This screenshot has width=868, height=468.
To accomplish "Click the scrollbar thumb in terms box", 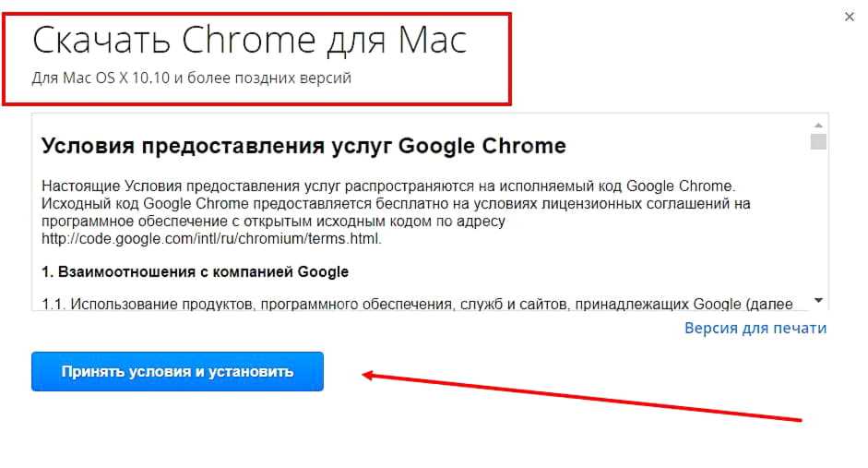I will click(818, 142).
